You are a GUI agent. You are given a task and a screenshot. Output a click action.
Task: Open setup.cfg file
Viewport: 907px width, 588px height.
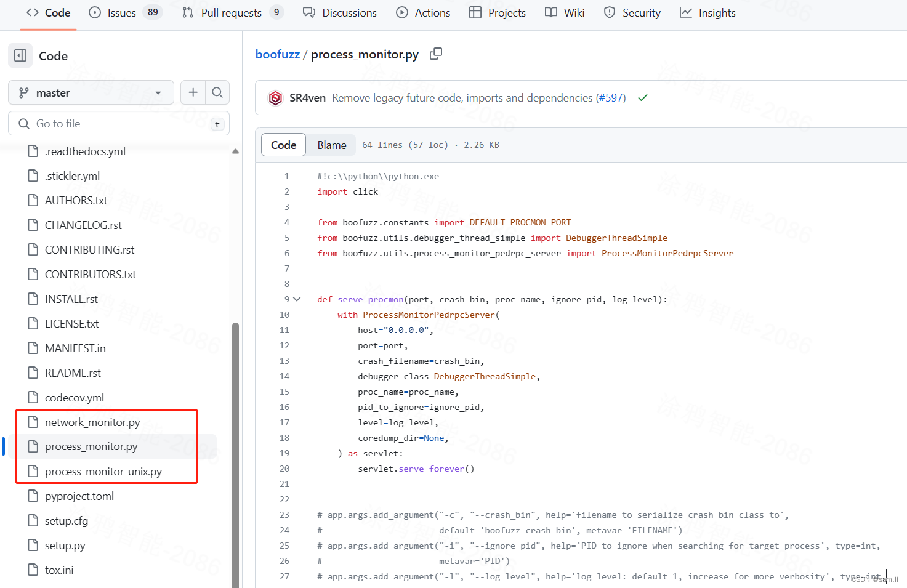(67, 521)
